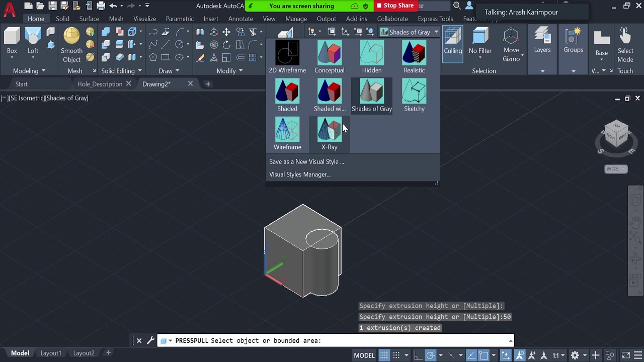Click the ViewCube in the viewport
644x362 pixels.
617,135
